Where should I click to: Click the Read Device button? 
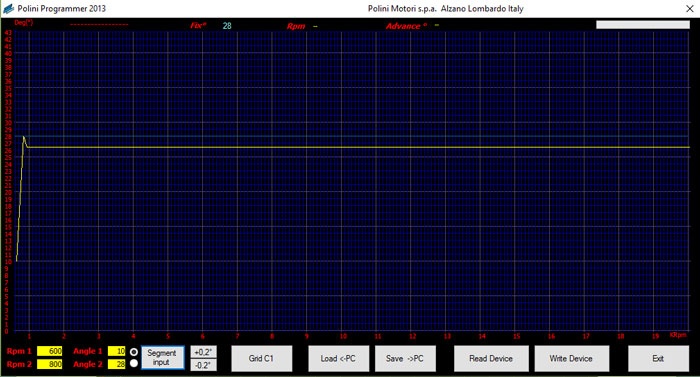pyautogui.click(x=491, y=358)
